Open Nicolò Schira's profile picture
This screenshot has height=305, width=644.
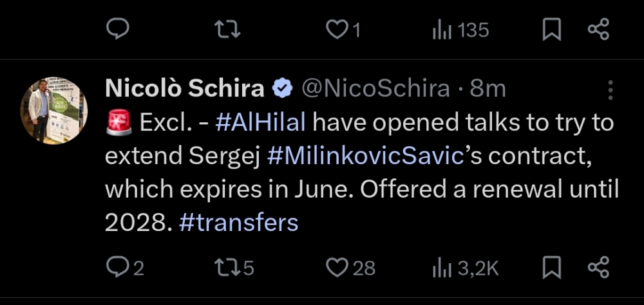point(53,111)
